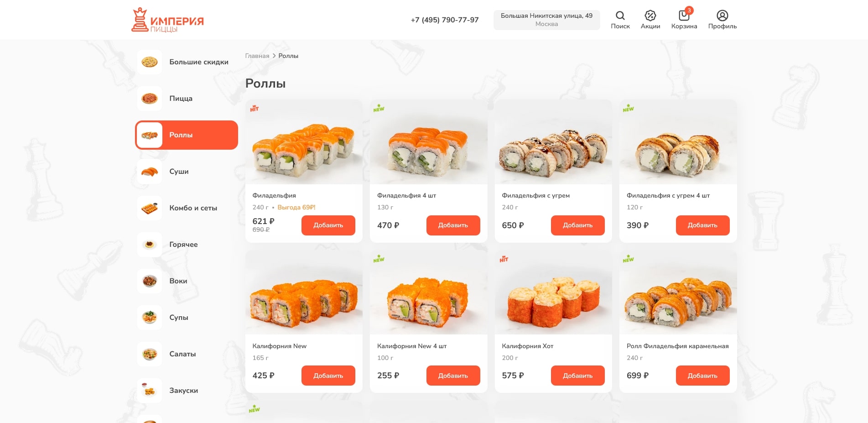The height and width of the screenshot is (423, 868).
Task: Add Филадельфия roll to cart
Action: pyautogui.click(x=328, y=225)
